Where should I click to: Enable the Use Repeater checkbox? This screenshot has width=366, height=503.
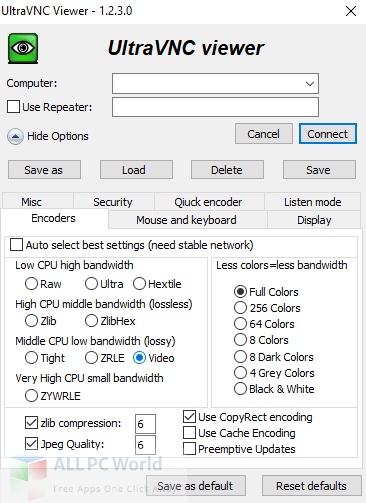13,107
